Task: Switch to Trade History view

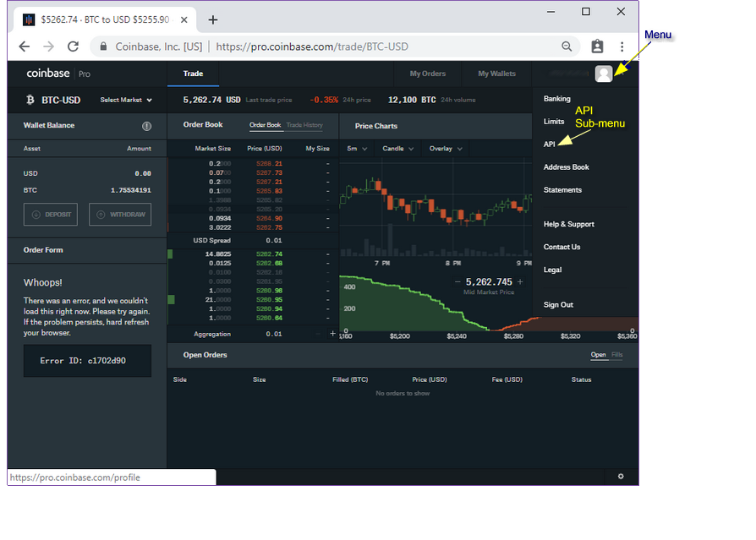Action: click(304, 125)
